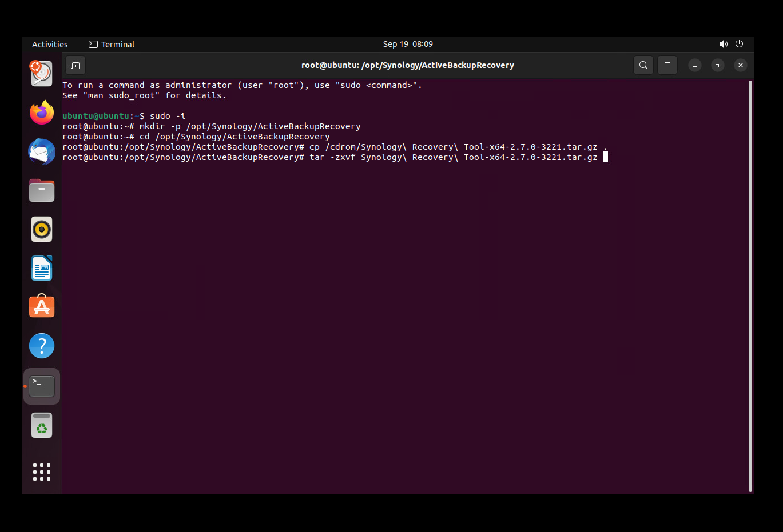Click the 'sudo -i' command line

coord(124,116)
